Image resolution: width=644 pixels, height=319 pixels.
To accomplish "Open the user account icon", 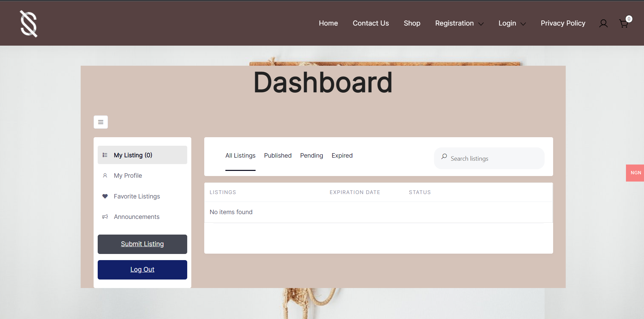I will 603,23.
